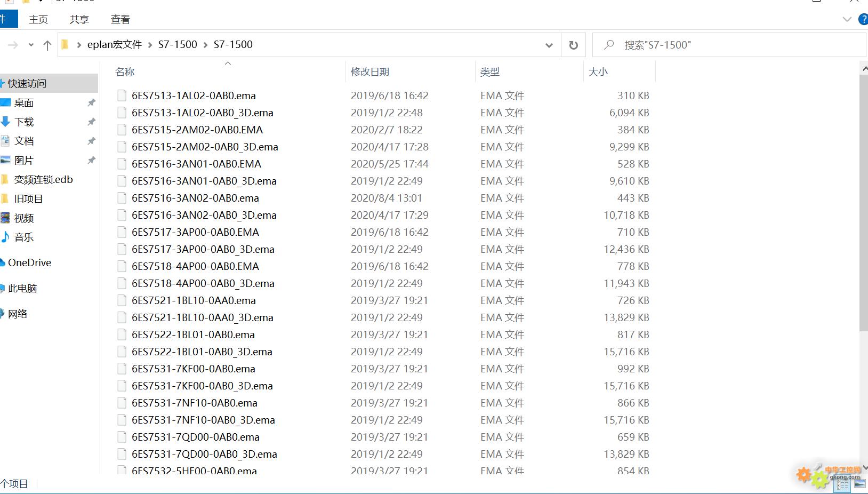Click the search magnifier icon
868x494 pixels.
(609, 45)
